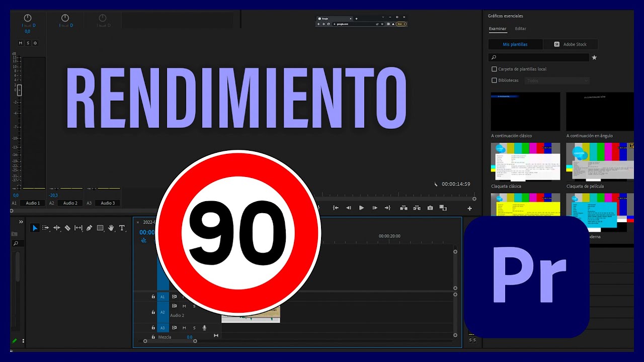The width and height of the screenshot is (644, 362).
Task: Click the Audio 1 track name field
Action: (33, 203)
